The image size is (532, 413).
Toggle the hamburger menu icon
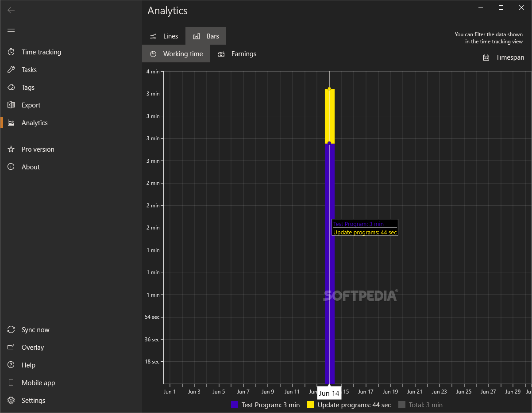point(11,30)
